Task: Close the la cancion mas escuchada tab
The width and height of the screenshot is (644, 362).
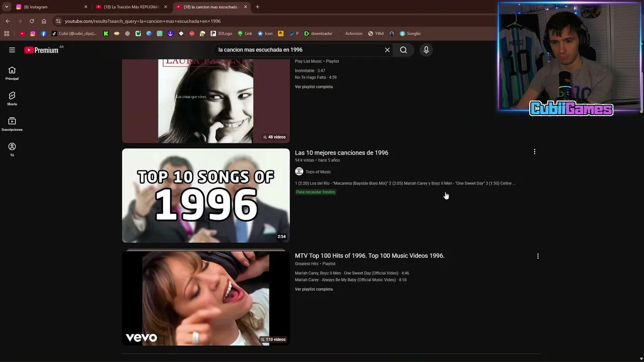Action: pos(246,7)
